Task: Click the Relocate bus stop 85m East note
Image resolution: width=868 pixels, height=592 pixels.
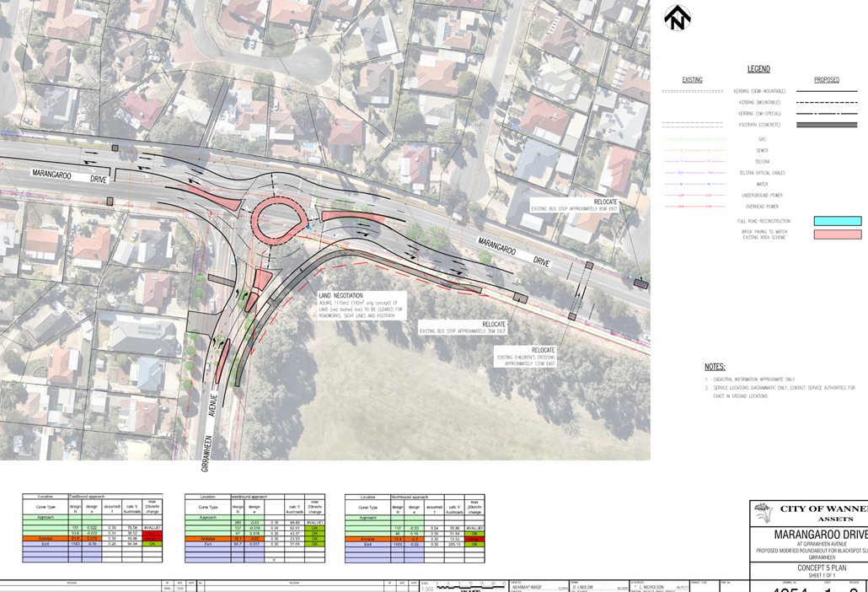Action: [x=574, y=205]
